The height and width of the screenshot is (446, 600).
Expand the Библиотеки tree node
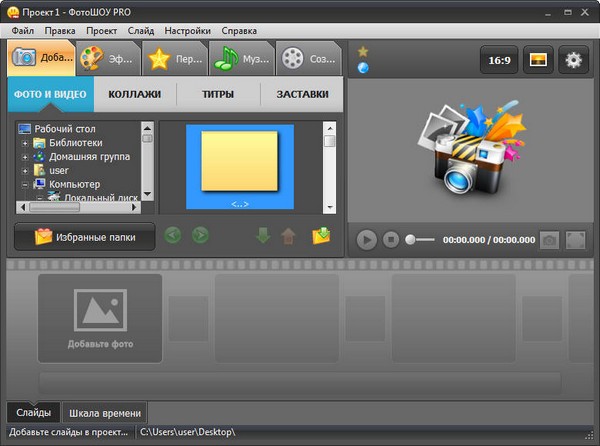tap(25, 143)
